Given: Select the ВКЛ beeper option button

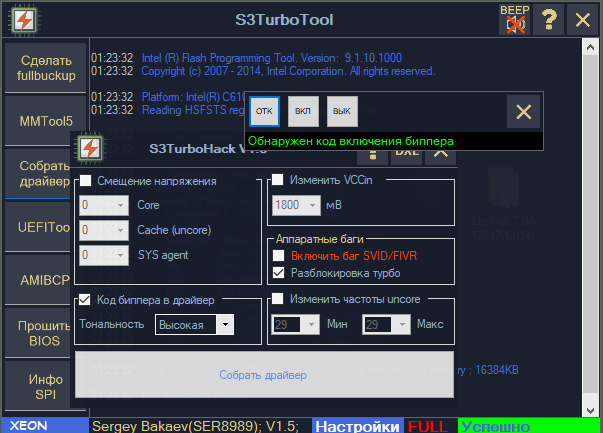Looking at the screenshot, I should 303,112.
